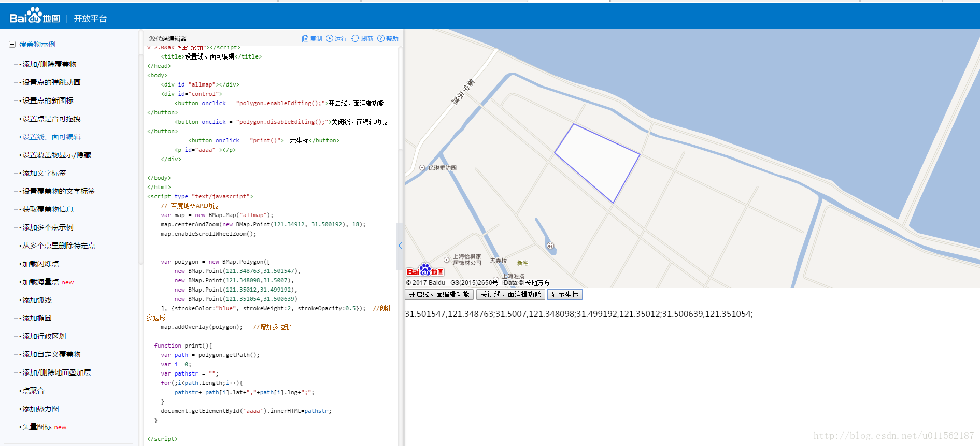Viewport: 980px width, 446px height.
Task: Collapse the code editor with the splitter arrow
Action: (x=400, y=246)
